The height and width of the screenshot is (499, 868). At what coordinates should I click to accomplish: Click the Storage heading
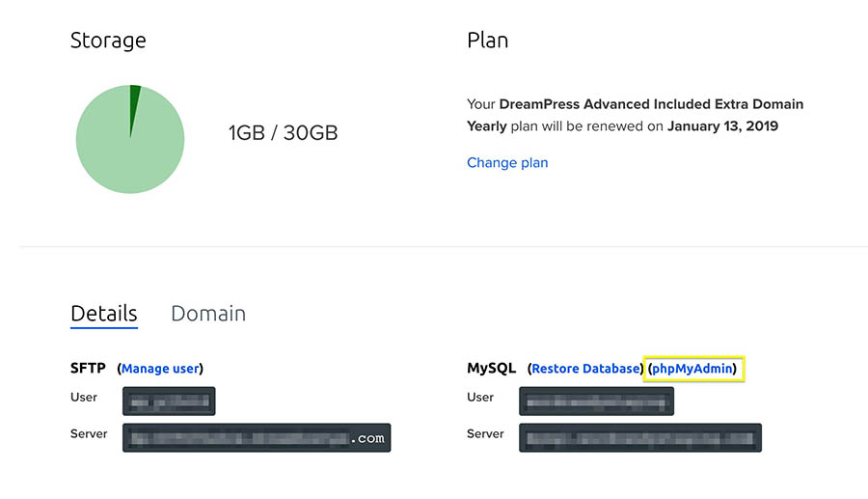coord(108,41)
